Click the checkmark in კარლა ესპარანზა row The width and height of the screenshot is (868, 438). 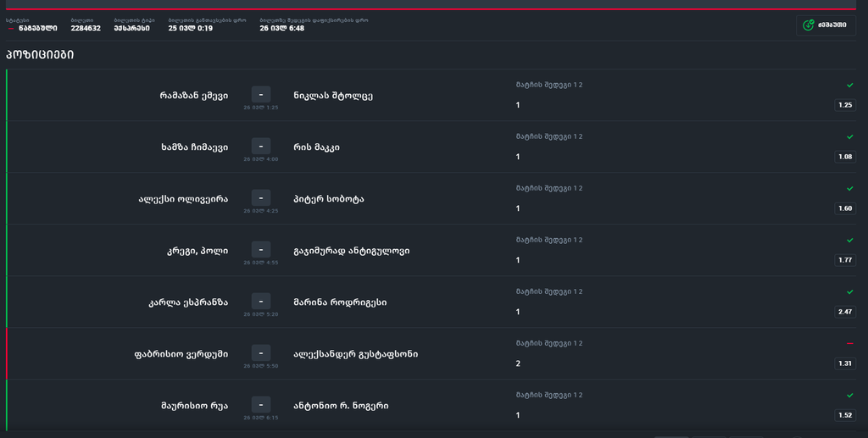pyautogui.click(x=849, y=292)
